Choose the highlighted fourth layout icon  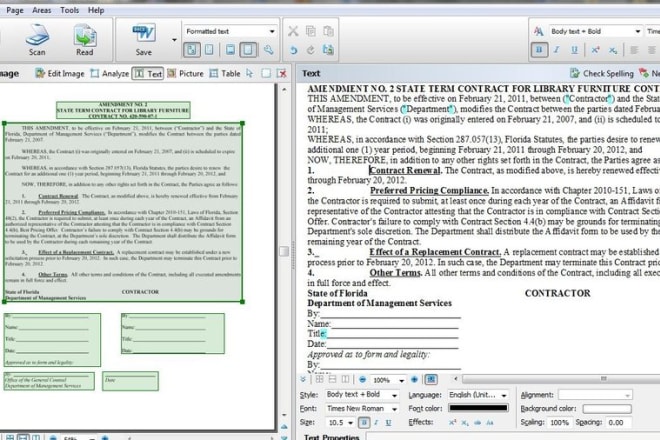coord(248,50)
